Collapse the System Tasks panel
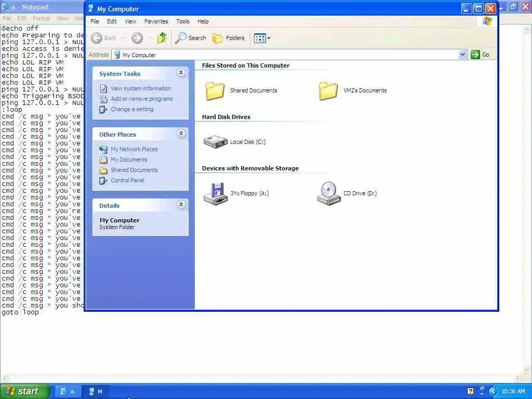532x399 pixels. coord(181,73)
